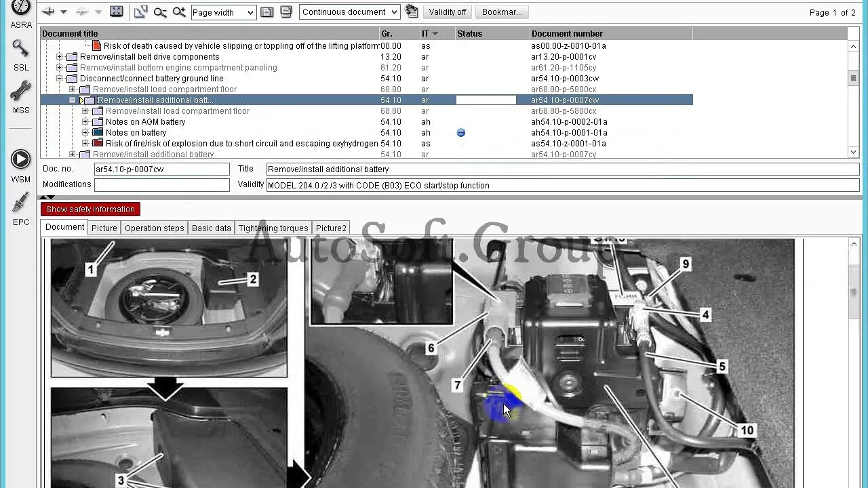
Task: Switch to the Picture tab
Action: click(x=104, y=228)
